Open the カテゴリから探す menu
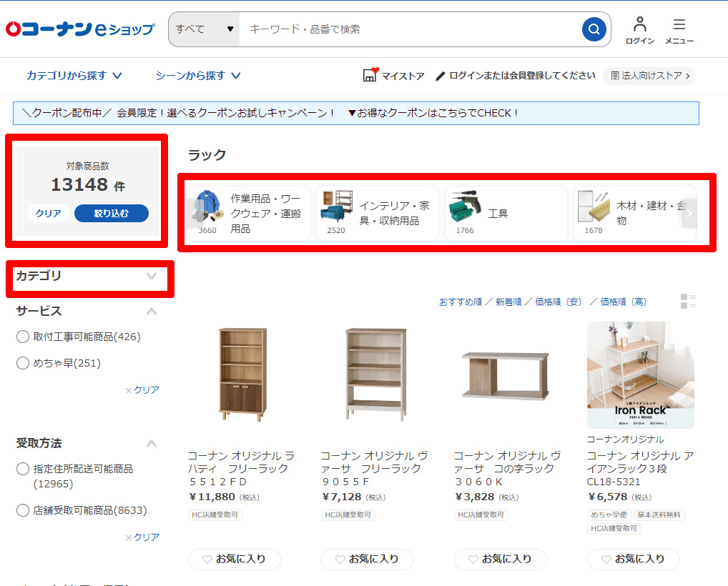Viewport: 728px width, 586px height. tap(74, 76)
